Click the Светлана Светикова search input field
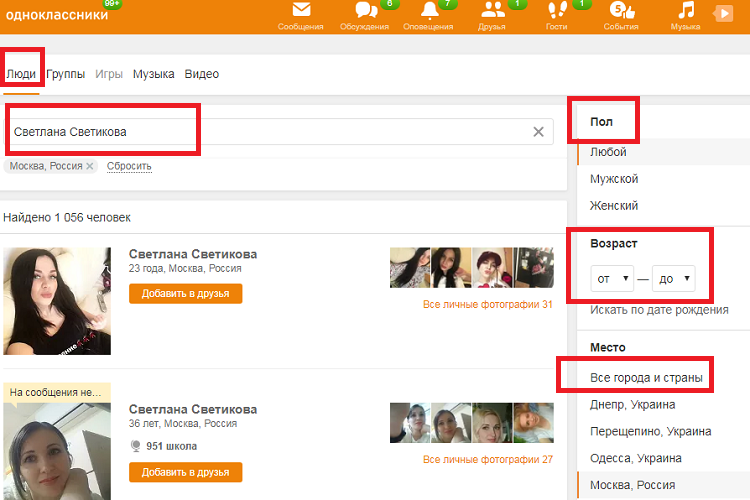 (270, 132)
